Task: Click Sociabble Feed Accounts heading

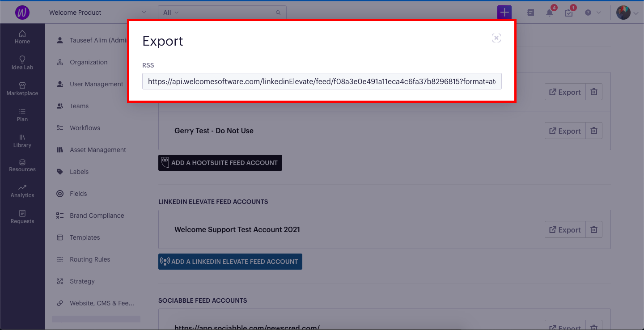Action: coord(203,300)
